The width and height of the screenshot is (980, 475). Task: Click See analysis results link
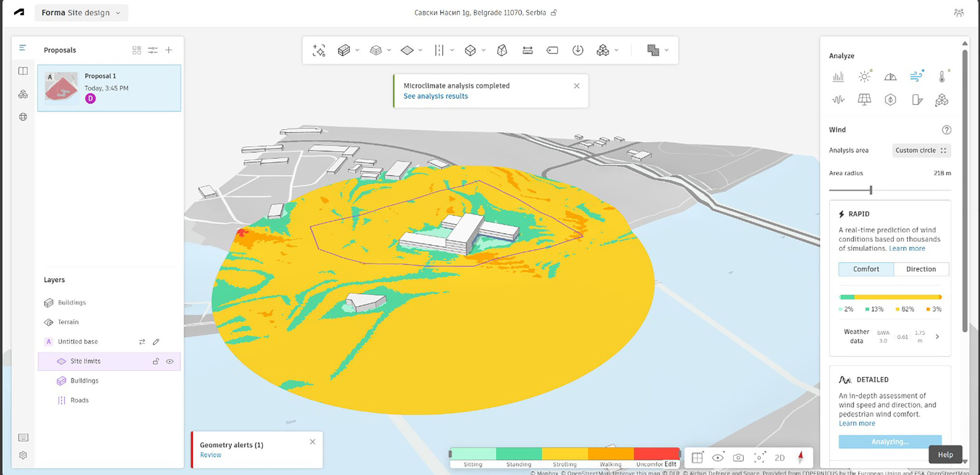coord(435,96)
